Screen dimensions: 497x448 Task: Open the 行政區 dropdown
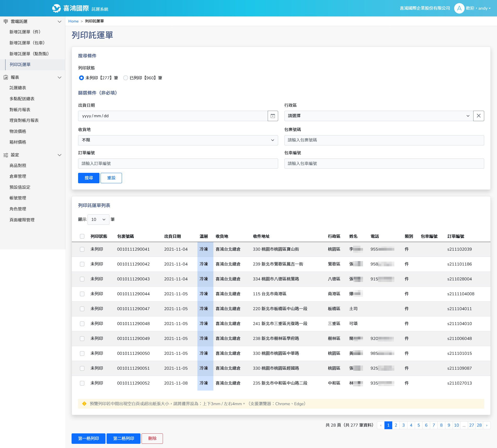[378, 116]
